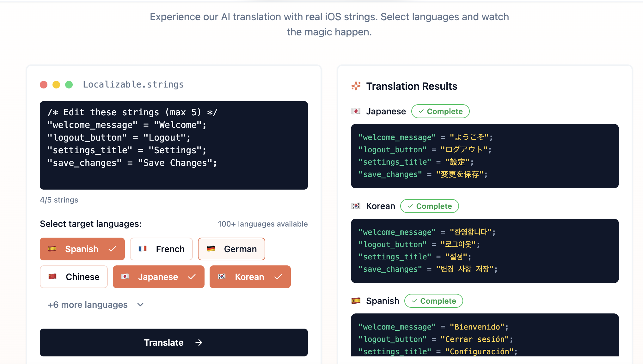Click the yellow window dot

point(56,85)
